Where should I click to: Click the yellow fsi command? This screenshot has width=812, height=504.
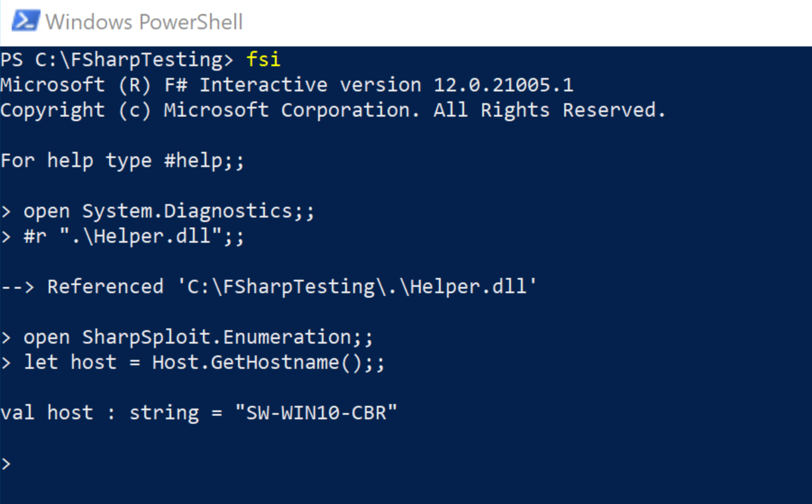click(263, 60)
